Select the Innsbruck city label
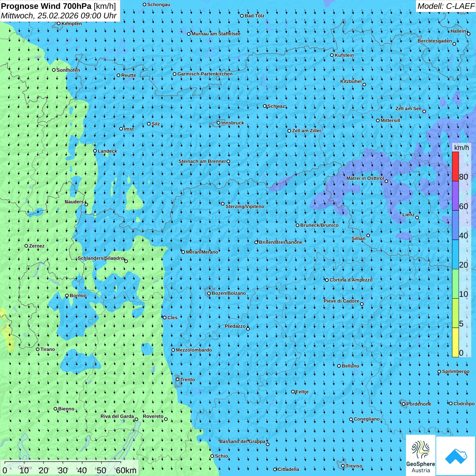 coord(233,123)
